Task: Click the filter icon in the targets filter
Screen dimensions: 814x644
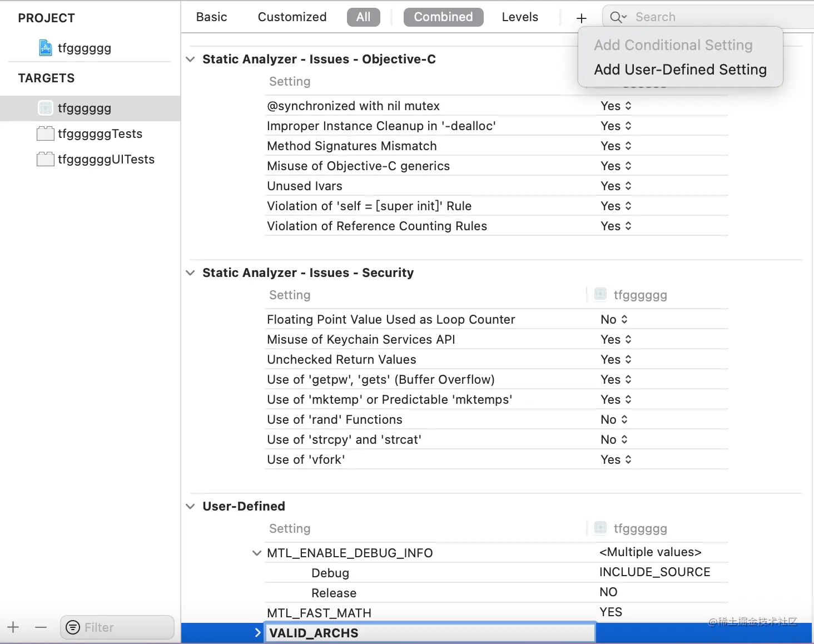Action: [x=73, y=627]
